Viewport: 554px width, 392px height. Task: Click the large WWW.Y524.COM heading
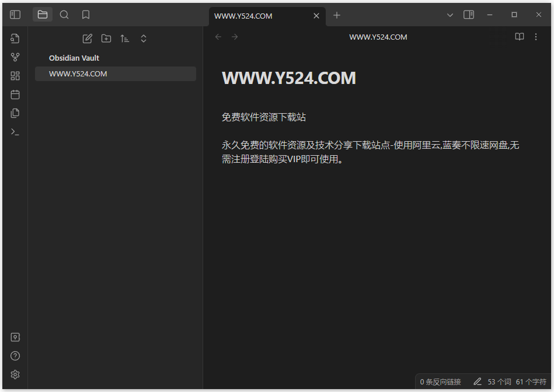pyautogui.click(x=289, y=78)
